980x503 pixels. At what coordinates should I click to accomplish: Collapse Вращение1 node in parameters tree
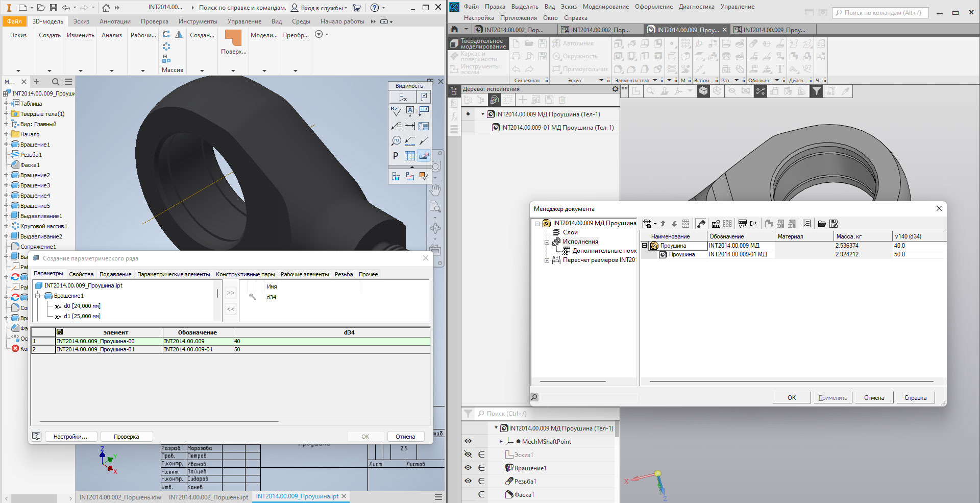point(38,296)
